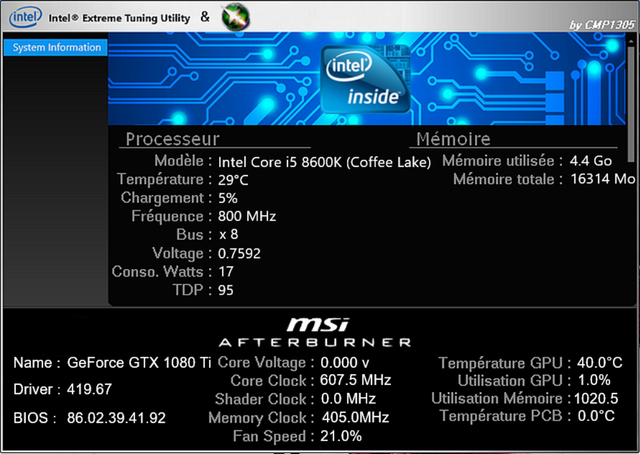This screenshot has height=454, width=640.
Task: Click the driver version 419.67
Action: (x=89, y=389)
